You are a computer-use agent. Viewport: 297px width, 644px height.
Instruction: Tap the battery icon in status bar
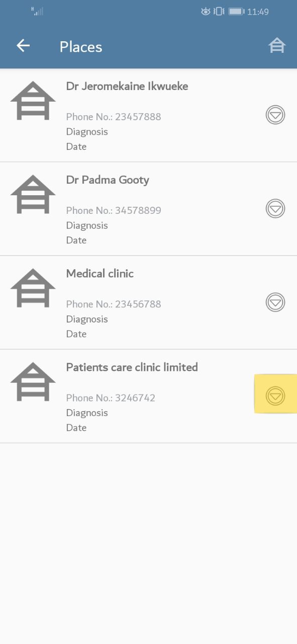[236, 11]
